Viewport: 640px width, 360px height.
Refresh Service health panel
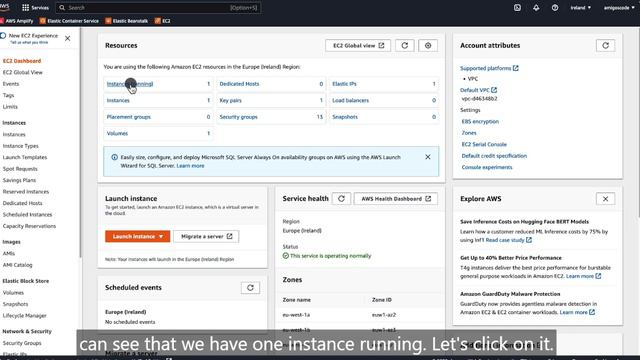(x=341, y=198)
